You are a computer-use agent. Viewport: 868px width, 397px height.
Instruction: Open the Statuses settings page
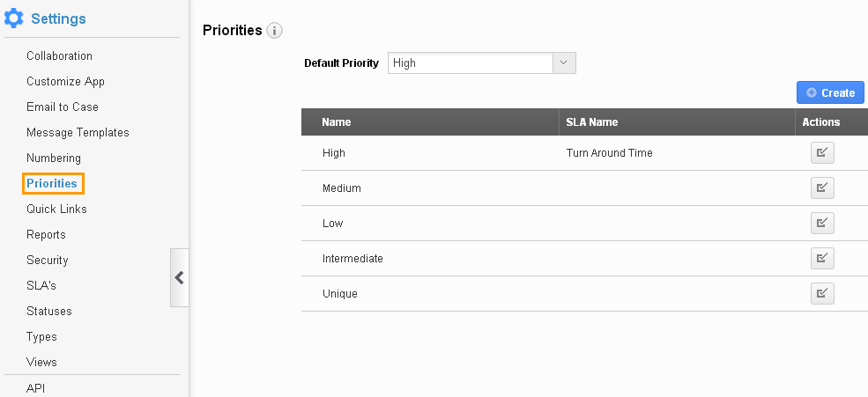(49, 311)
